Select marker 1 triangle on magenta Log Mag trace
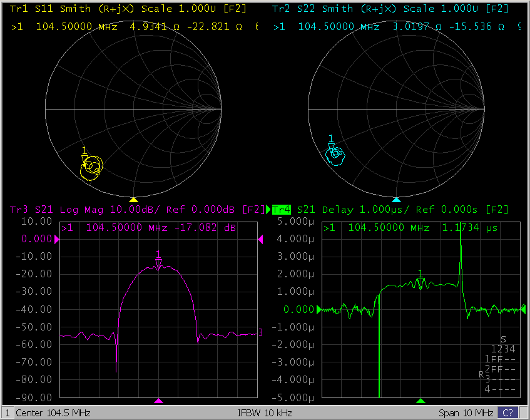The height and width of the screenshot is (420, 530). pyautogui.click(x=159, y=262)
